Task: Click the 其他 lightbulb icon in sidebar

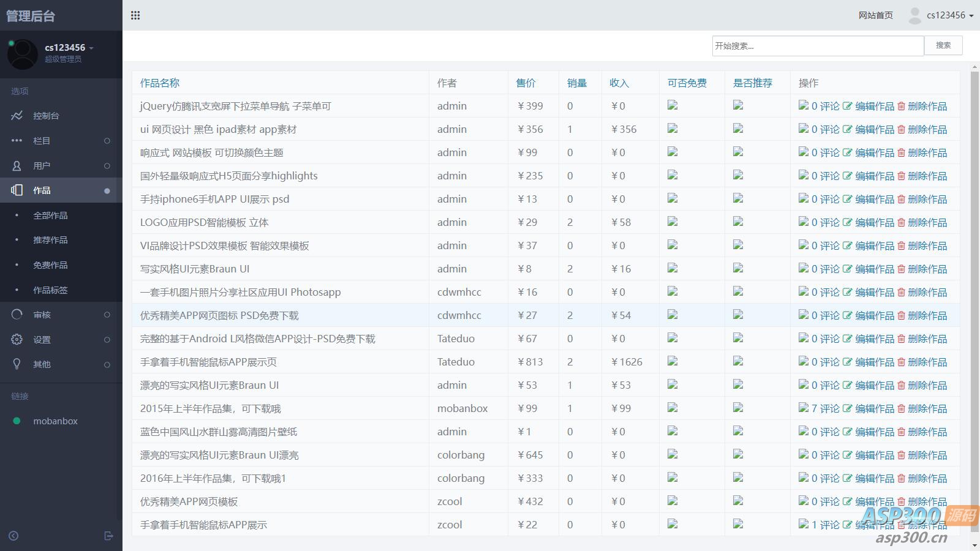Action: pos(17,364)
